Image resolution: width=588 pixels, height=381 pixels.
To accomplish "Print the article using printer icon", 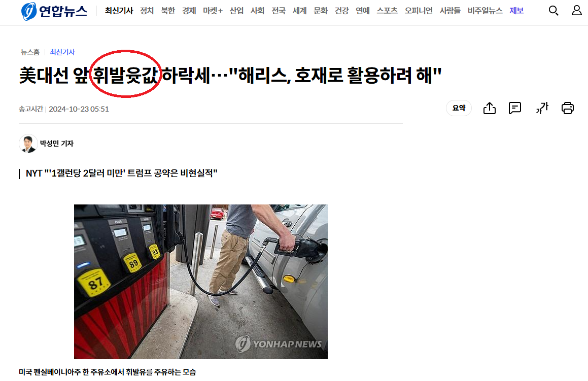I will pos(567,108).
